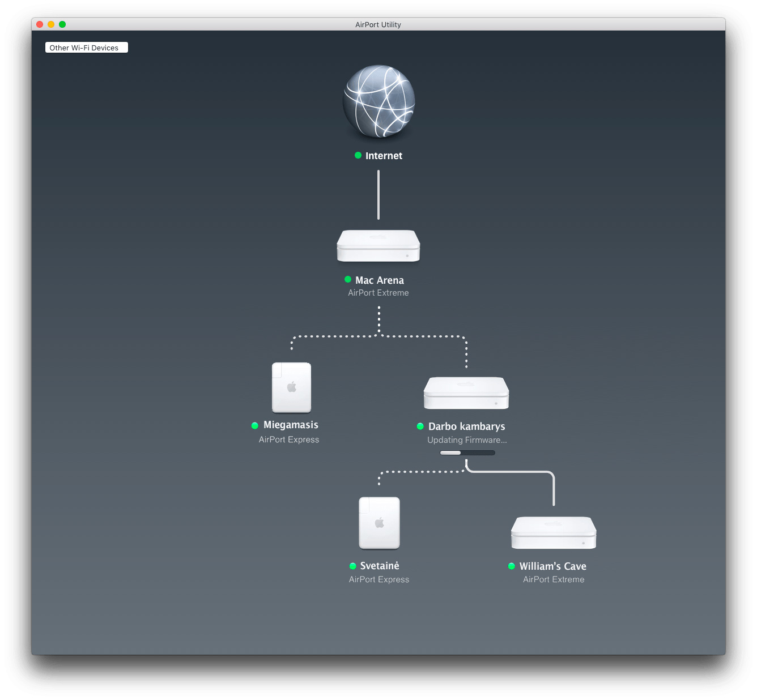The width and height of the screenshot is (757, 700).
Task: Click the green status dot beside Mac Arena
Action: coord(348,279)
